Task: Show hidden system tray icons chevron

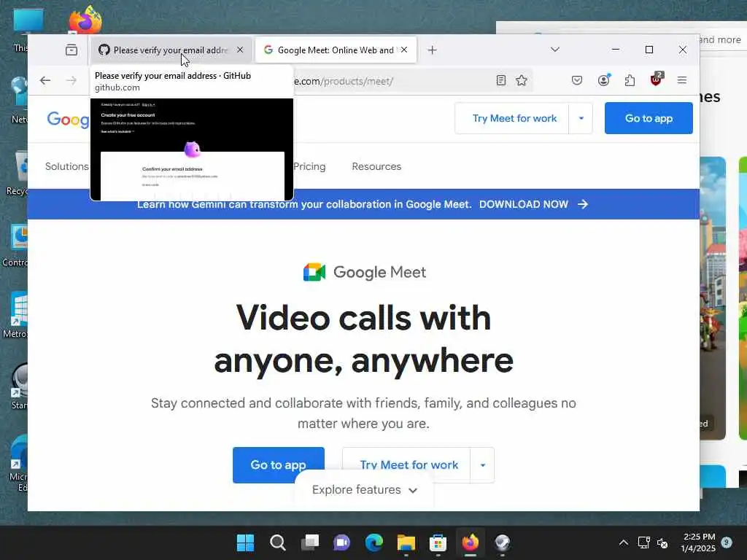Action: [623, 542]
